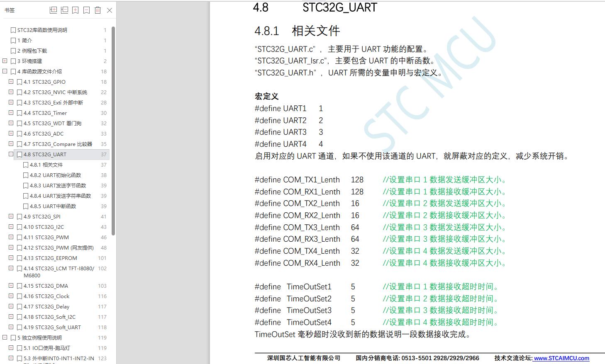The image size is (605, 364).
Task: Click the add bookmark icon
Action: click(x=76, y=10)
